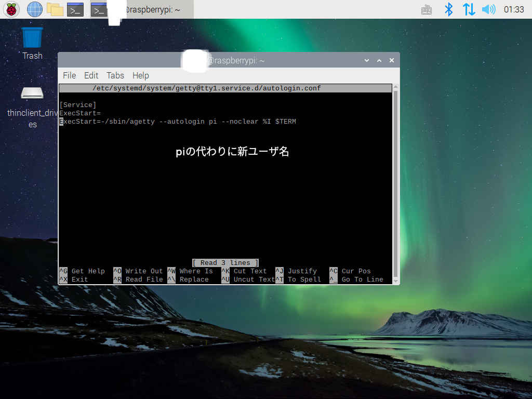
Task: Select the thinclient_drives desktop icon
Action: click(32, 107)
